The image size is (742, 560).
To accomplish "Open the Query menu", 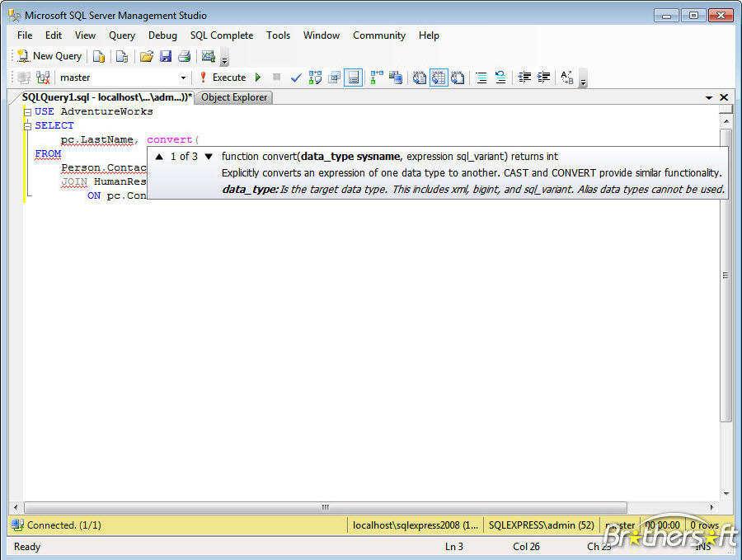I will [122, 35].
